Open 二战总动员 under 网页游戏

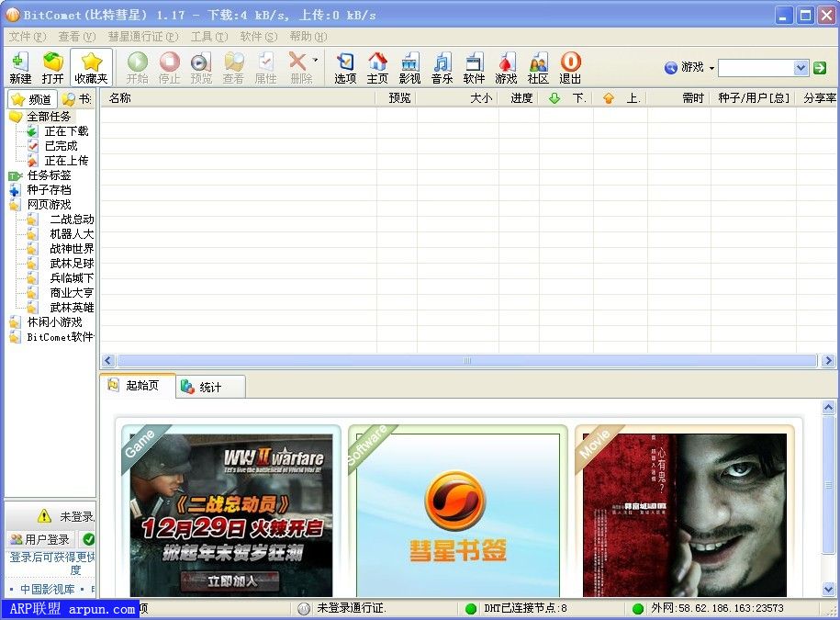(x=72, y=220)
